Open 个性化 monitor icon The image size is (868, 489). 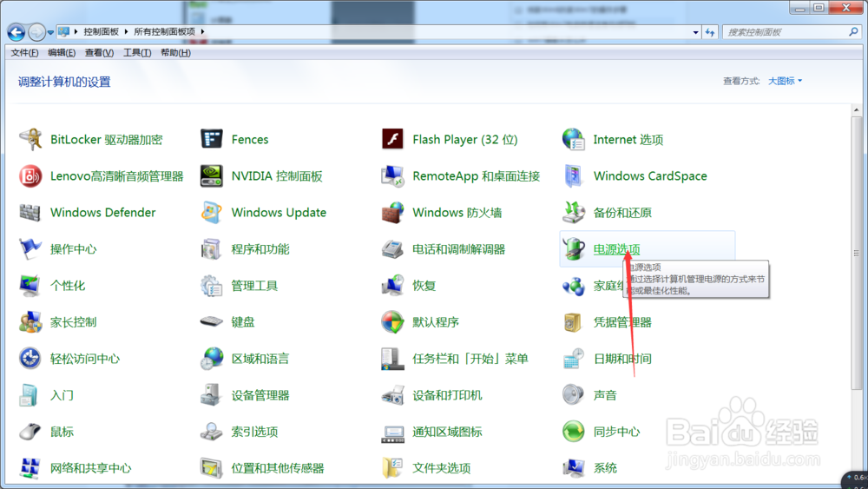click(30, 286)
